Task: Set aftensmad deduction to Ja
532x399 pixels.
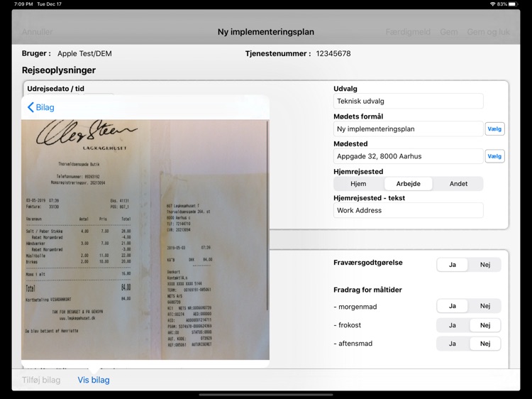Action: click(x=453, y=344)
